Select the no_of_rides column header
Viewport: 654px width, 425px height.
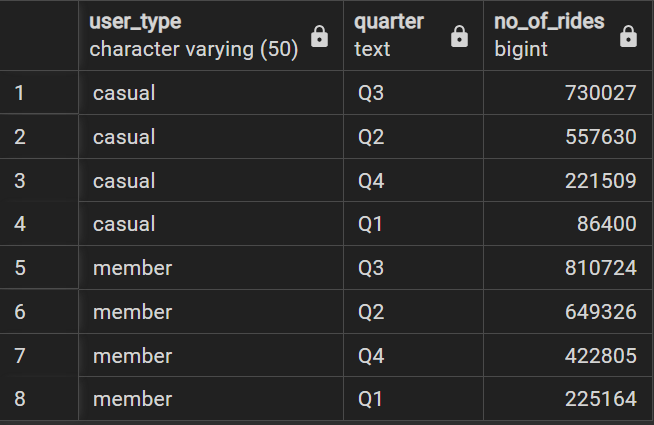(568, 35)
